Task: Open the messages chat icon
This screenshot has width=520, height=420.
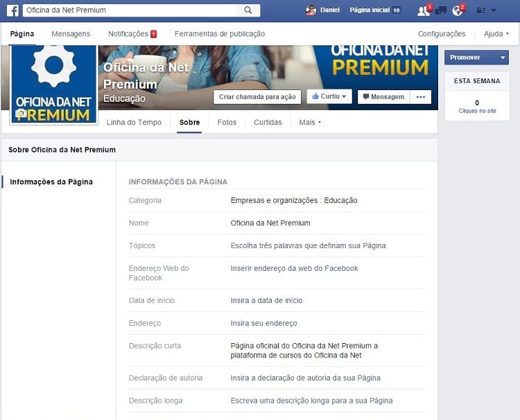Action: 441,10
